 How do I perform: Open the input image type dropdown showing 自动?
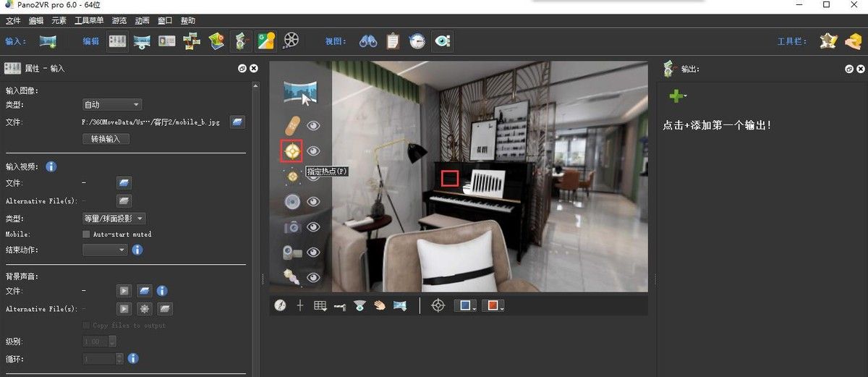(112, 105)
